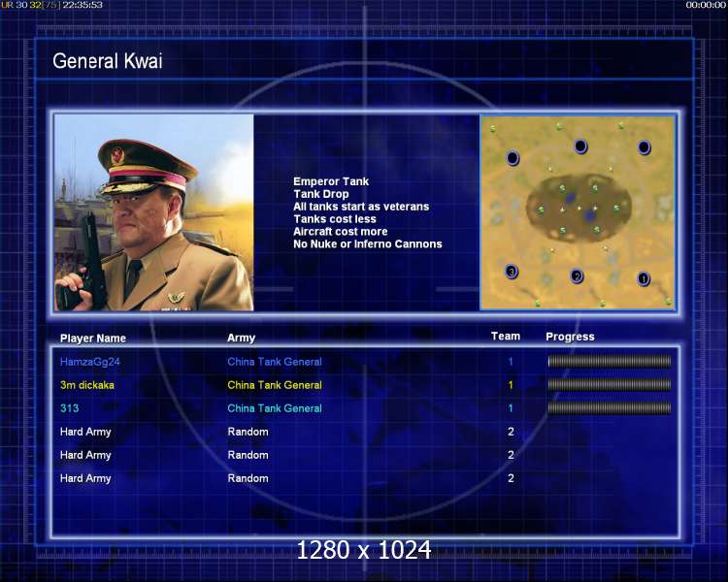Click 3m dickaka's loading progress bar
The width and height of the screenshot is (728, 582).
click(x=610, y=384)
